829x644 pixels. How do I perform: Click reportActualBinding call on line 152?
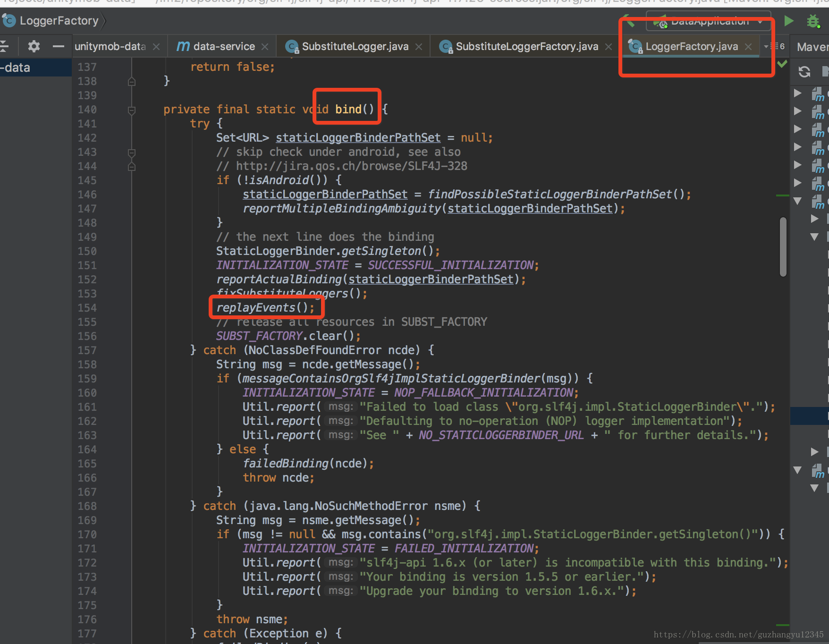[x=279, y=280]
